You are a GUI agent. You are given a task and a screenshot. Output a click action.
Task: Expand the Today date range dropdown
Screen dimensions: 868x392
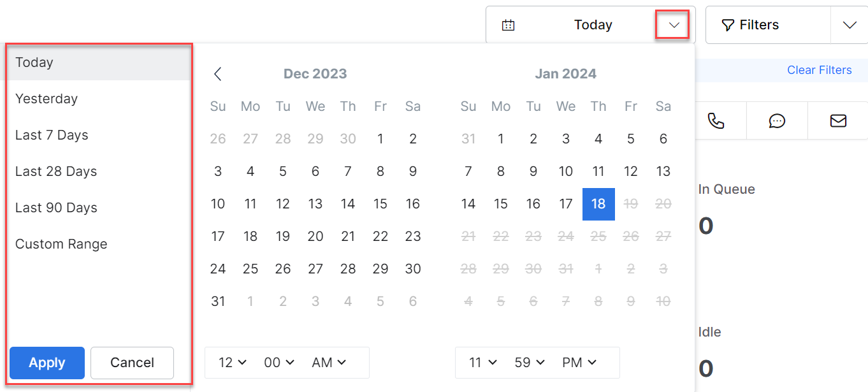[x=674, y=25]
